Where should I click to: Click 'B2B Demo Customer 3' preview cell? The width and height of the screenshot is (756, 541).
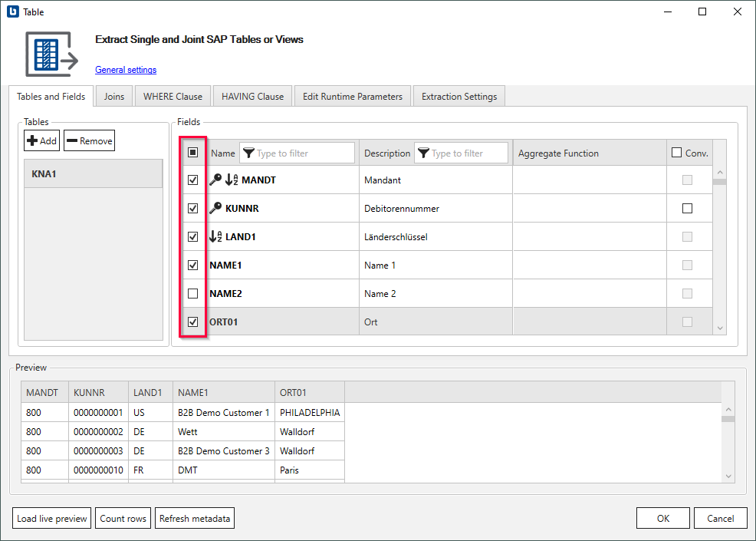pyautogui.click(x=224, y=450)
